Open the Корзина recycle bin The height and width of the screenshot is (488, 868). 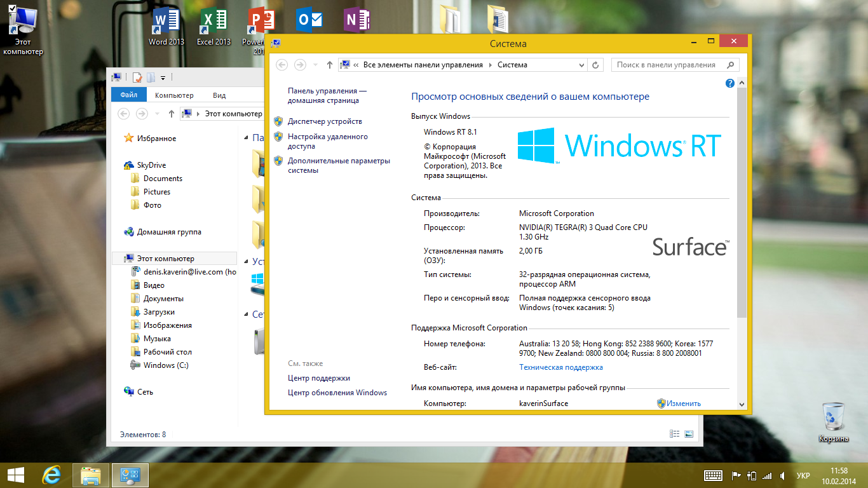tap(834, 422)
